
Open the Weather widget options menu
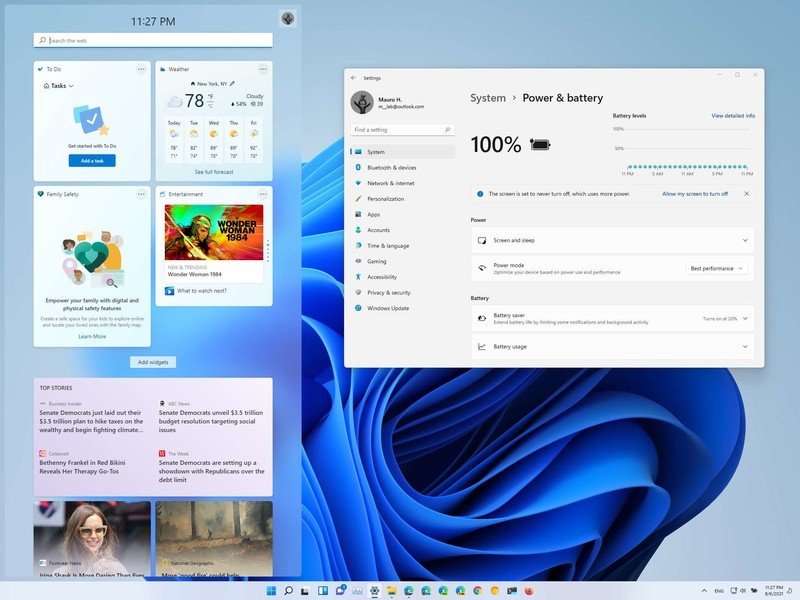pyautogui.click(x=263, y=69)
